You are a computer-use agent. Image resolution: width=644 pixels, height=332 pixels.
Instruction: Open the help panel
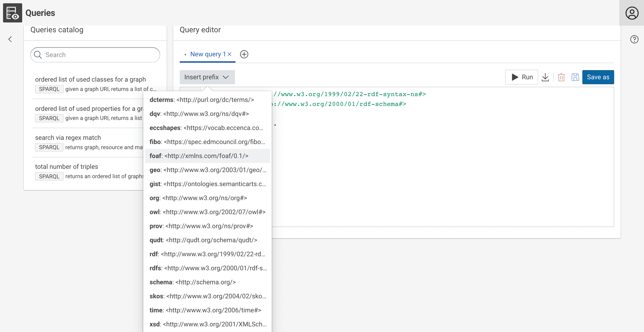point(634,39)
